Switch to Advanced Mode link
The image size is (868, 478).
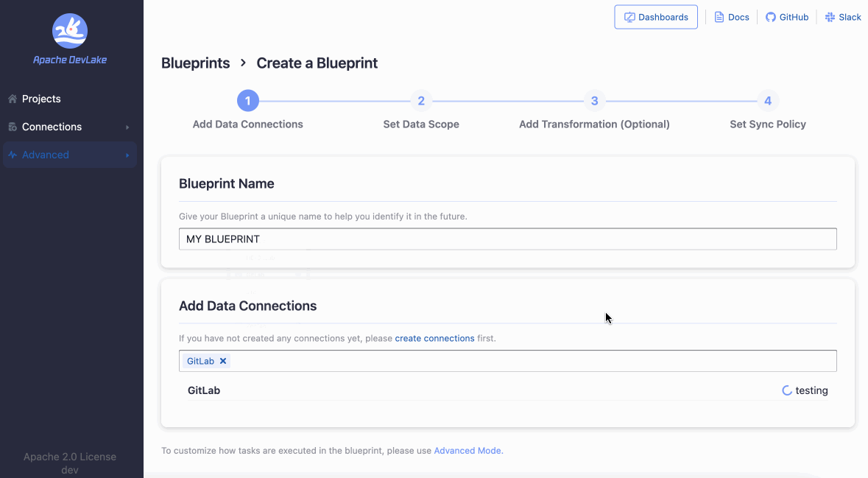pos(467,451)
